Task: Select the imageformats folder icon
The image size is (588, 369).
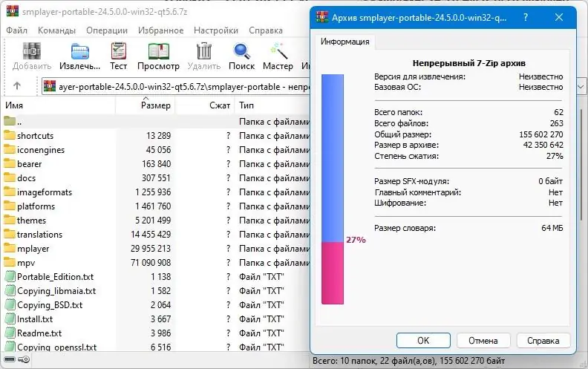Action: [10, 192]
